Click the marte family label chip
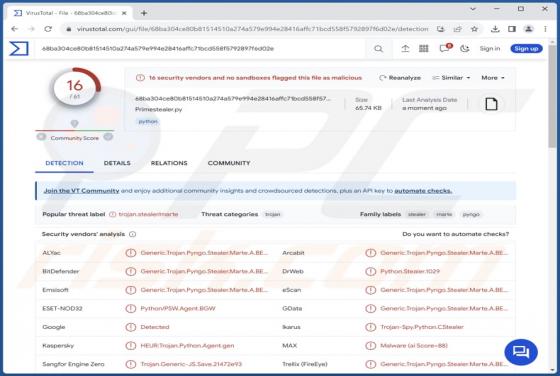Viewport: 560px width, 376px height. 444,214
